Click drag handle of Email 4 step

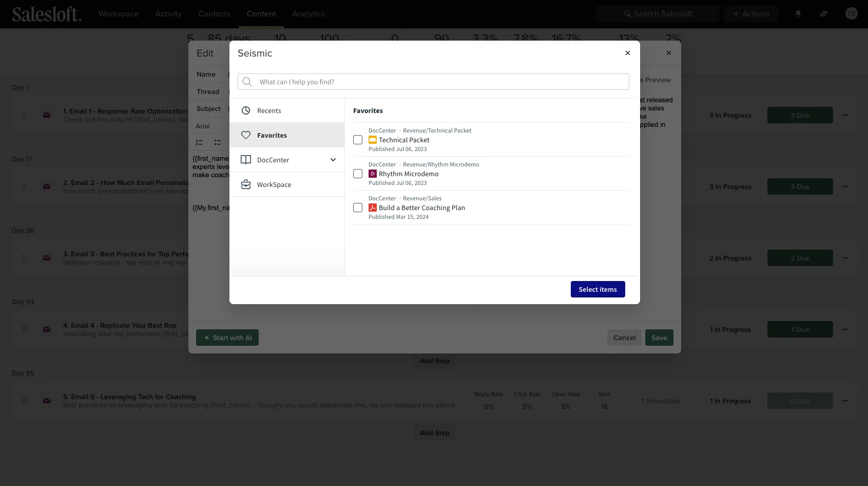[24, 329]
